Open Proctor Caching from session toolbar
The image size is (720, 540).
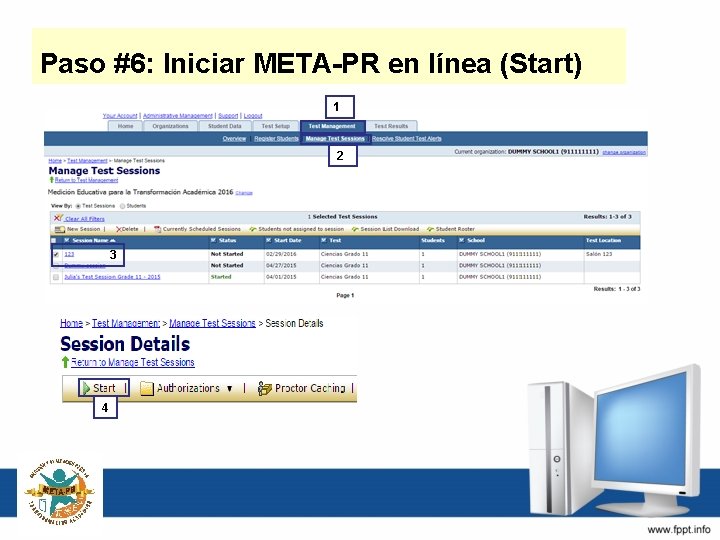coord(301,388)
